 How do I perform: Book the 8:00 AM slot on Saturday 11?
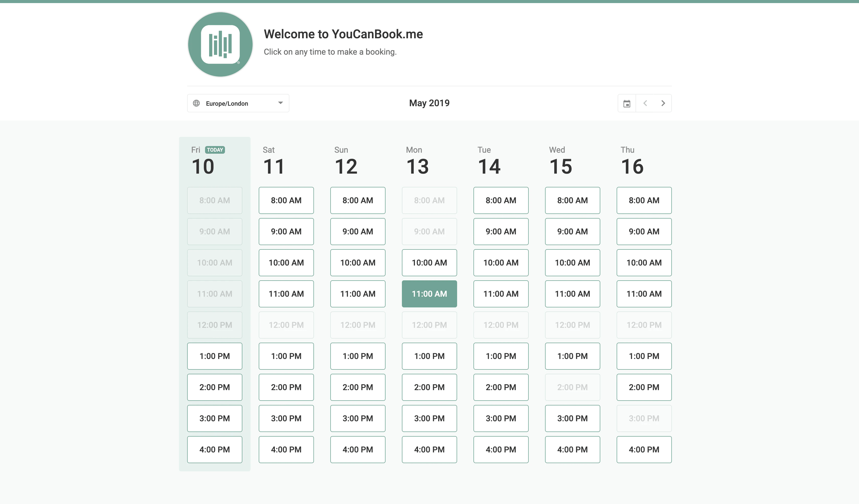click(286, 200)
